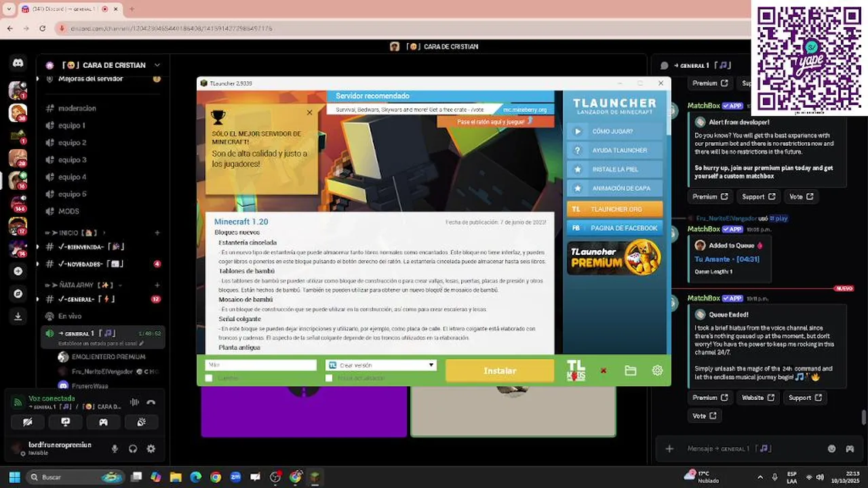This screenshot has width=868, height=488.
Task: Open Discord user settings gear
Action: click(151, 449)
